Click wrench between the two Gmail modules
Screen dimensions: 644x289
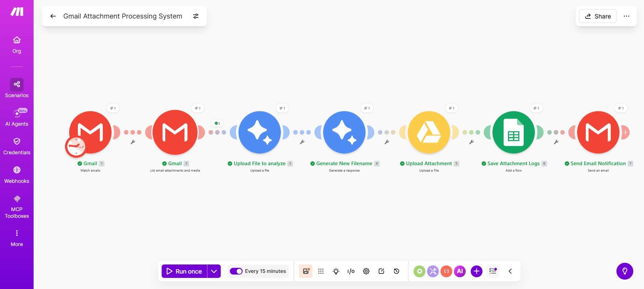tap(133, 142)
